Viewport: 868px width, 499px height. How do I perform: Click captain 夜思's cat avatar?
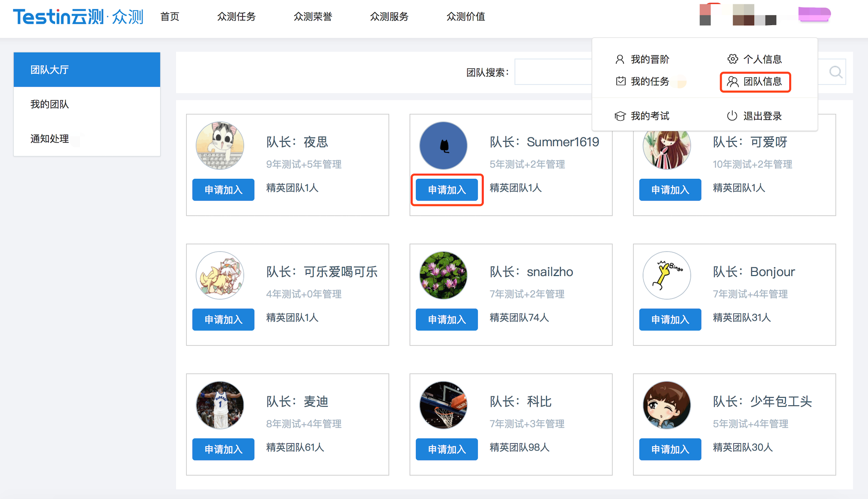220,145
